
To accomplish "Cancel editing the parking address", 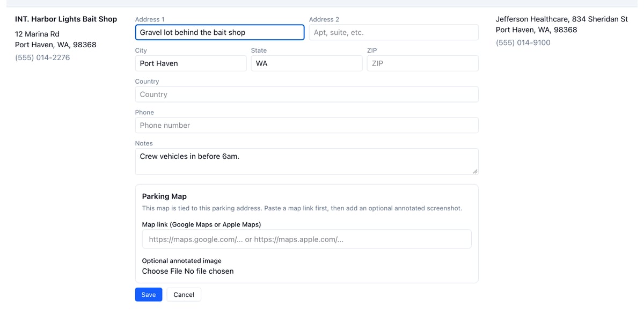I will tap(184, 295).
